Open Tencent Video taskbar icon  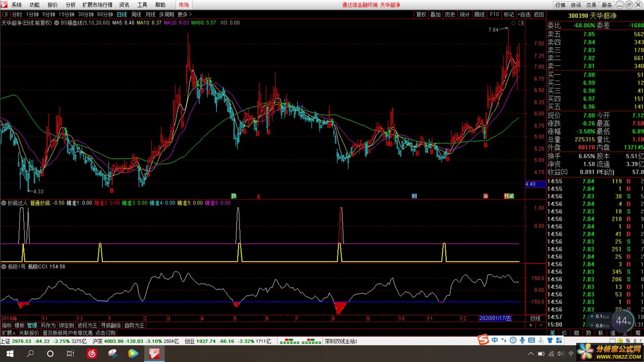coord(133,354)
